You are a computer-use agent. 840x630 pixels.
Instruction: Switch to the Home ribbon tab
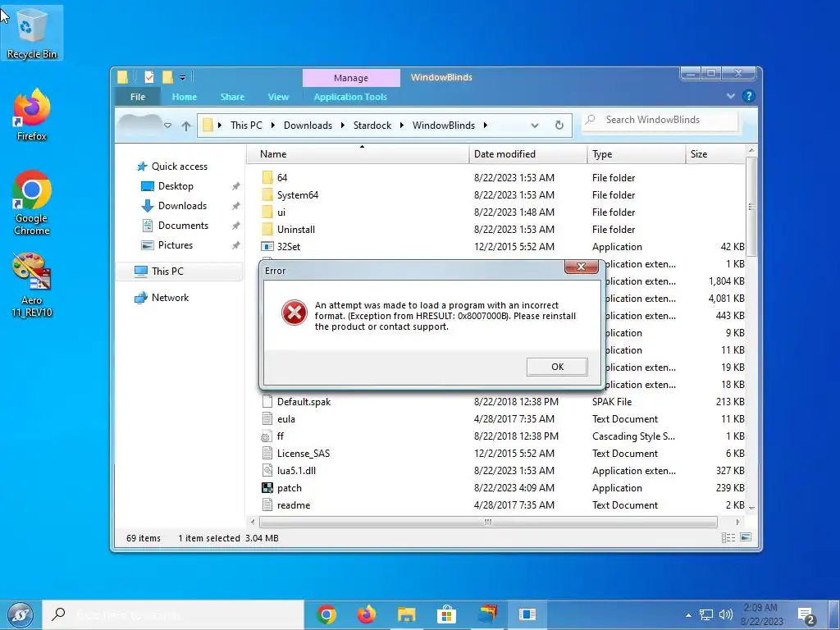pyautogui.click(x=185, y=97)
